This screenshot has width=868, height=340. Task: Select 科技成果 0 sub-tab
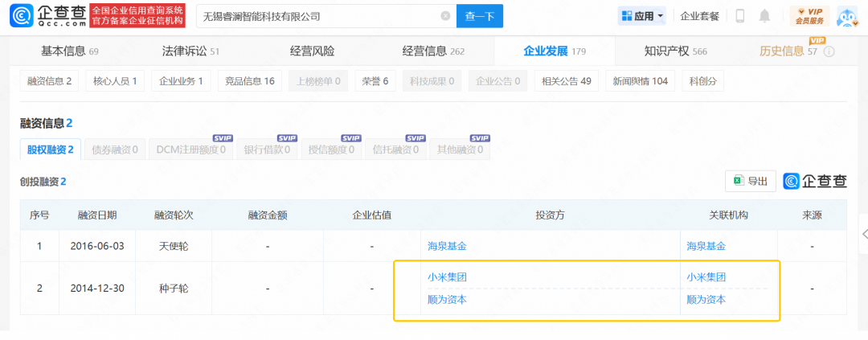[x=432, y=81]
